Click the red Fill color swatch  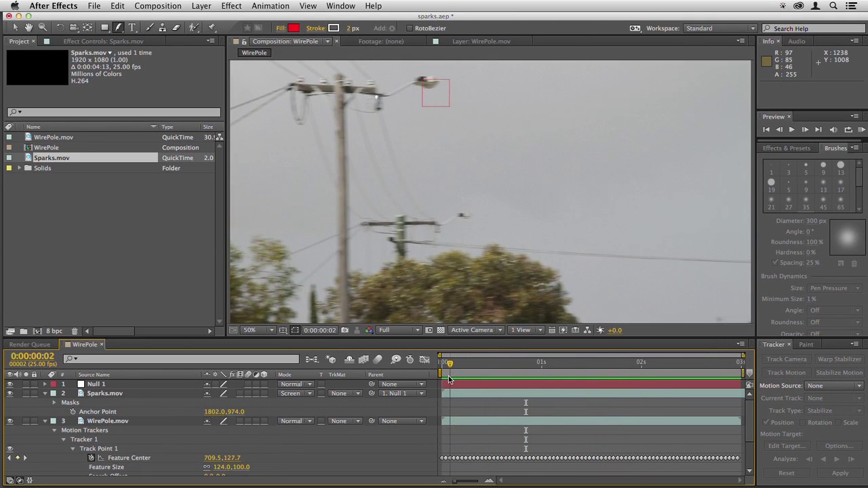pyautogui.click(x=294, y=28)
